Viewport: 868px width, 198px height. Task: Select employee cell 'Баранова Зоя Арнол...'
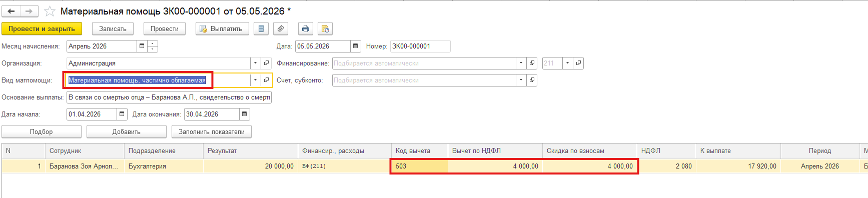point(85,166)
